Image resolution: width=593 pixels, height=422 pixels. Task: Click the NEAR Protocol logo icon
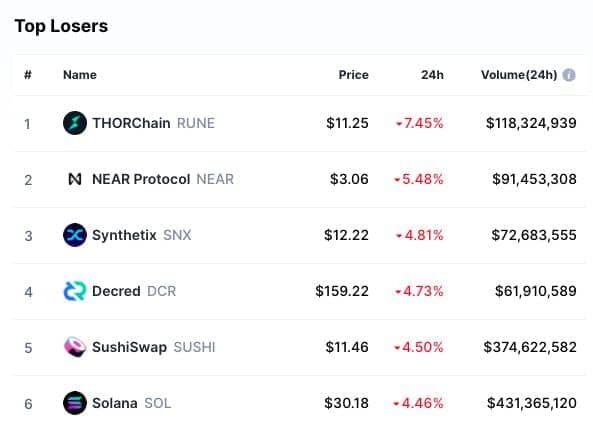coord(75,179)
